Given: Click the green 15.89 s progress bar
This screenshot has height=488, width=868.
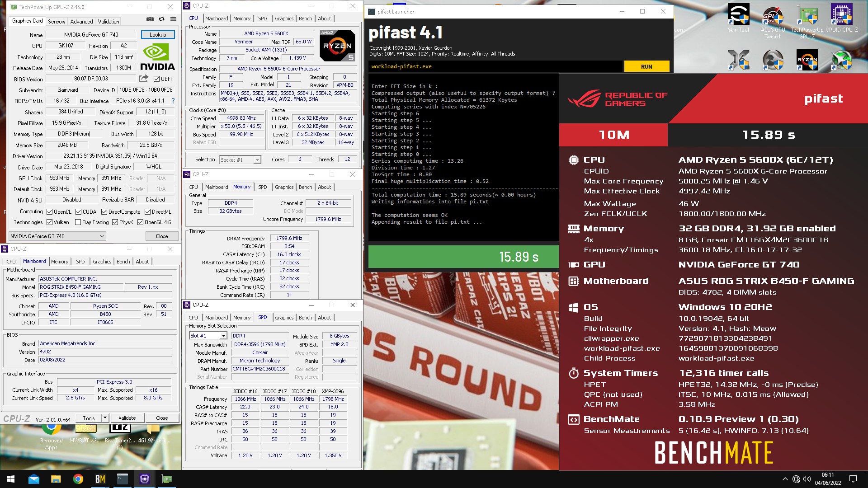Looking at the screenshot, I should click(463, 257).
